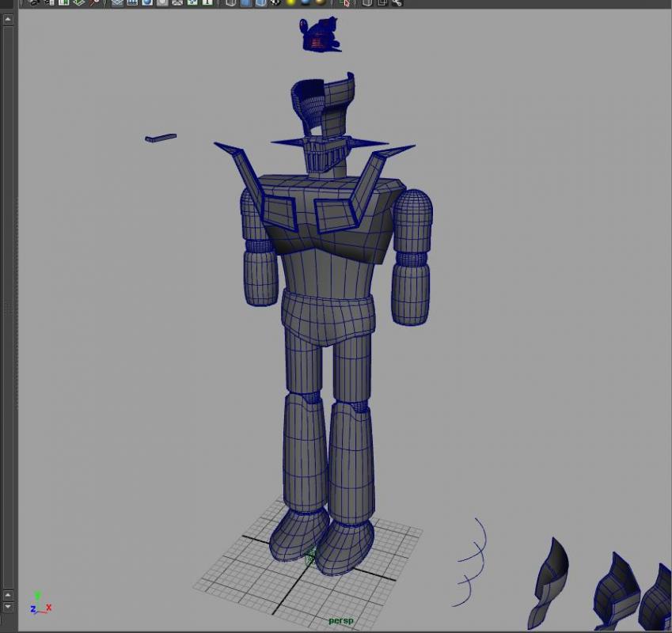Viewport: 672px width, 633px height.
Task: Select the robot's head face grille mesh
Action: coord(324,157)
